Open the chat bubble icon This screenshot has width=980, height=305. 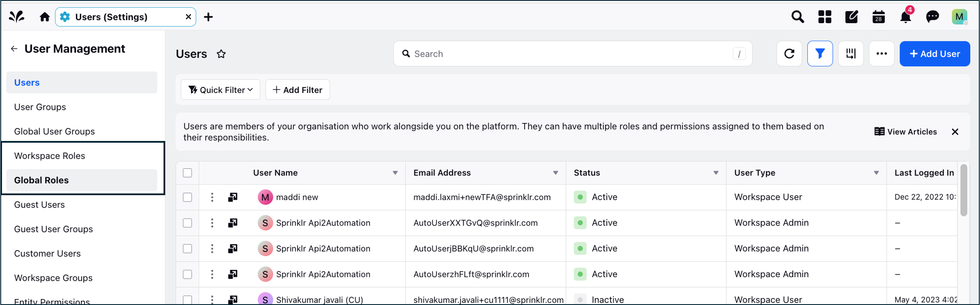(932, 17)
